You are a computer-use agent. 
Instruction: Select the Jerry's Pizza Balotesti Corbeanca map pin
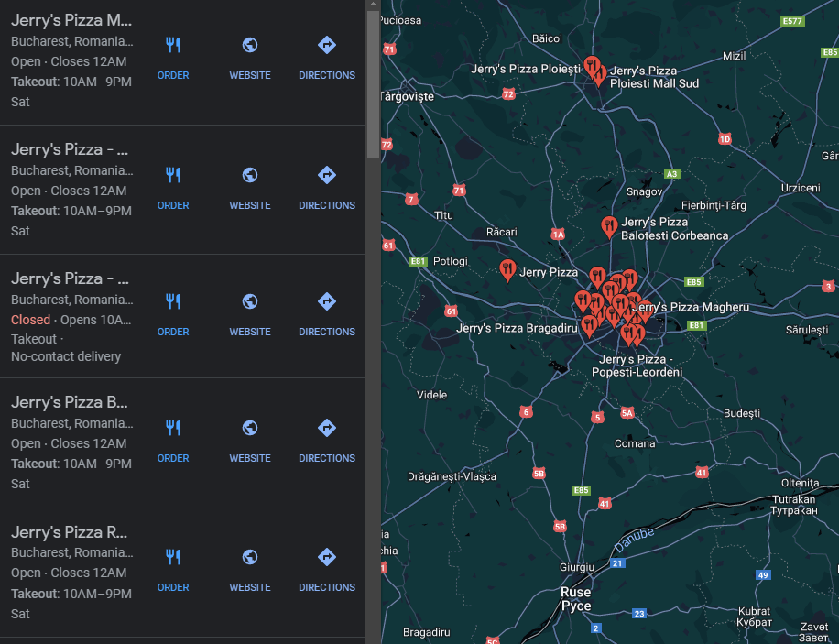click(x=609, y=227)
